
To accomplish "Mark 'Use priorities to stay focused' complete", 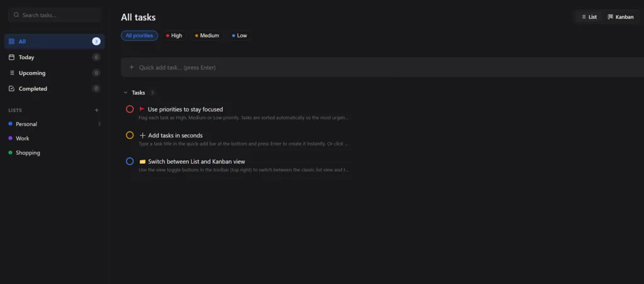I will (x=130, y=109).
